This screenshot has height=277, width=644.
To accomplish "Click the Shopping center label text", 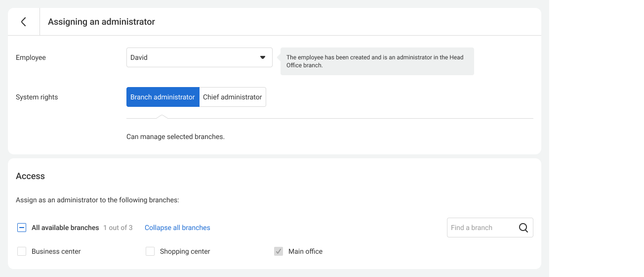I will [185, 251].
